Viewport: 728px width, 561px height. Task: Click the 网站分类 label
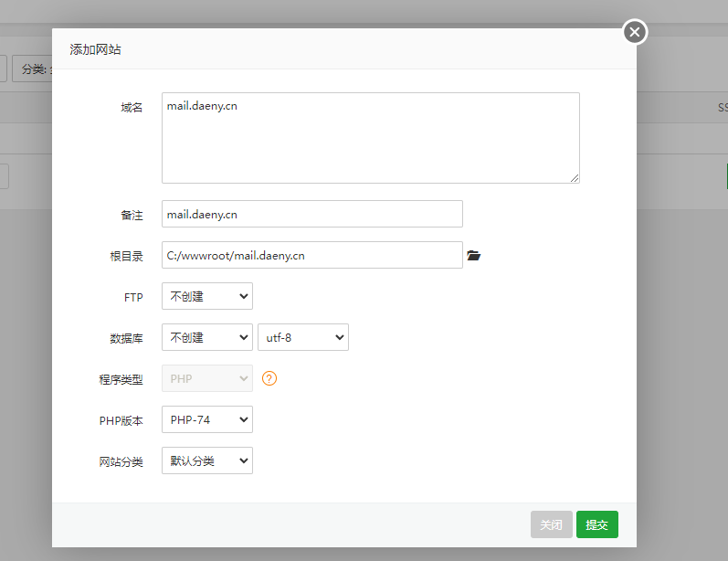[x=121, y=461]
